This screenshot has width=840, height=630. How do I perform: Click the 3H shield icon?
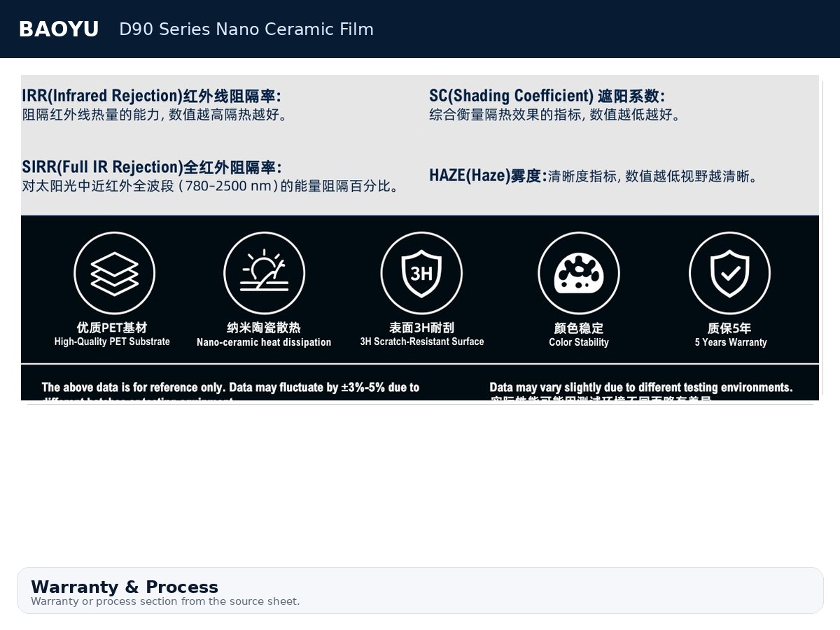(421, 273)
